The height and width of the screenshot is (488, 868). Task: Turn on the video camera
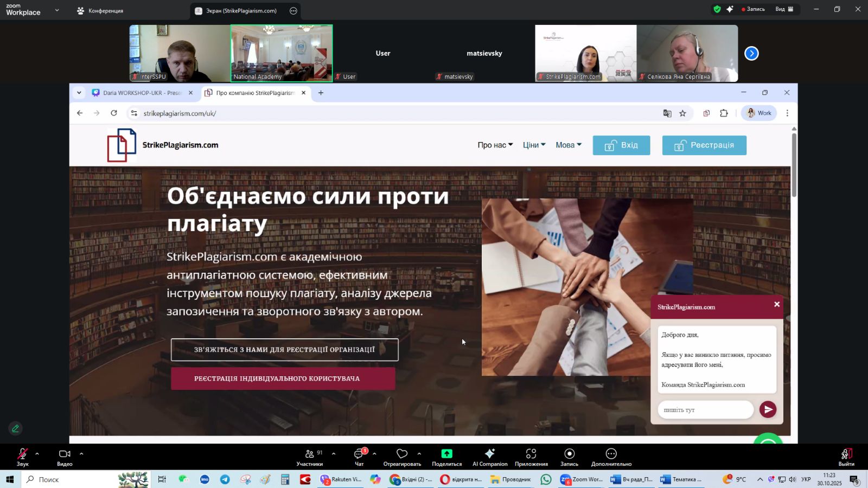point(65,457)
